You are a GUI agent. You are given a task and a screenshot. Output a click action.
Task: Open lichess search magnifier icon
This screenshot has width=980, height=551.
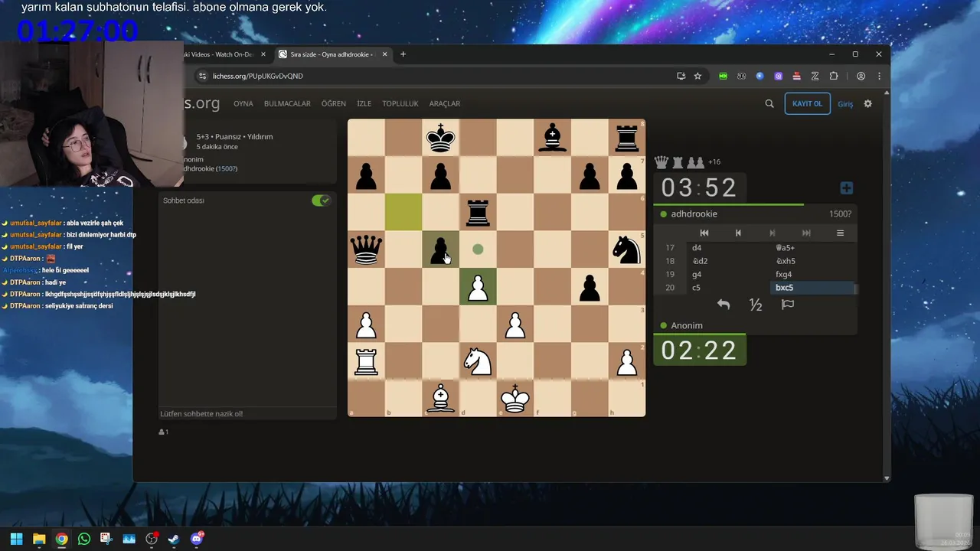click(769, 104)
